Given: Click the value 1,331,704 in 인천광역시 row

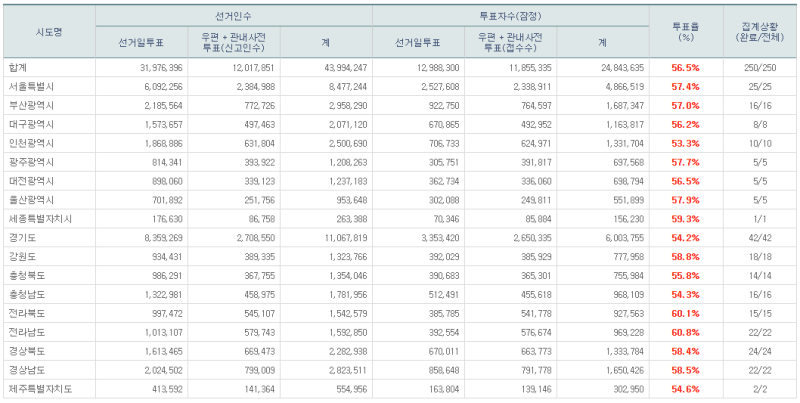Looking at the screenshot, I should [x=625, y=143].
